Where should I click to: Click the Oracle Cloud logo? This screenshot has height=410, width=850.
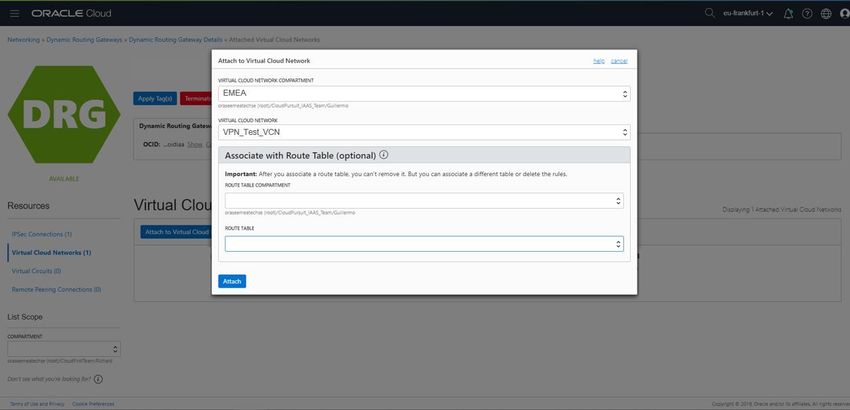click(x=71, y=14)
